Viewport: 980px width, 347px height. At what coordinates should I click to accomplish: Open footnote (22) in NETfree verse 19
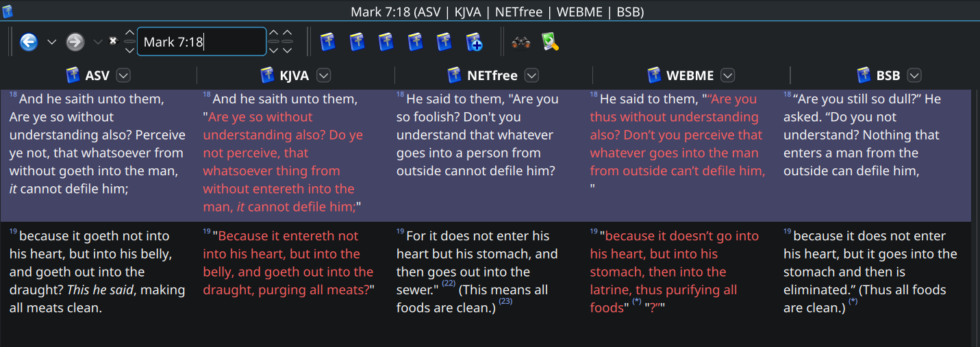point(449,283)
